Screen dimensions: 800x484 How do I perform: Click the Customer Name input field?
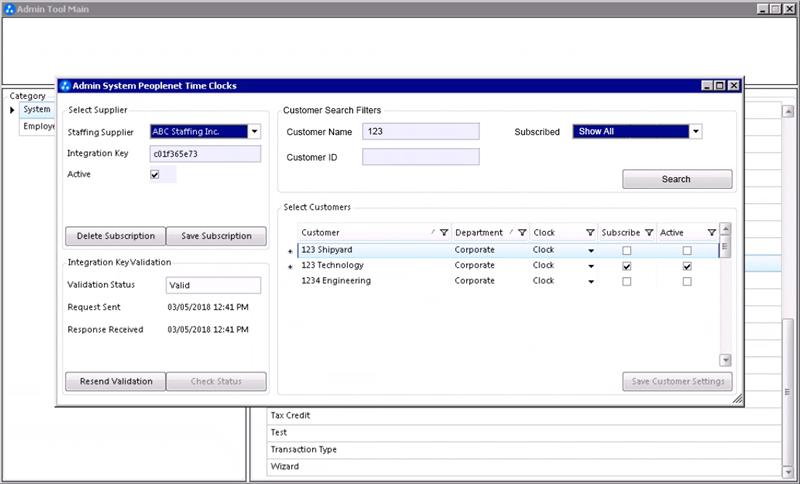421,131
